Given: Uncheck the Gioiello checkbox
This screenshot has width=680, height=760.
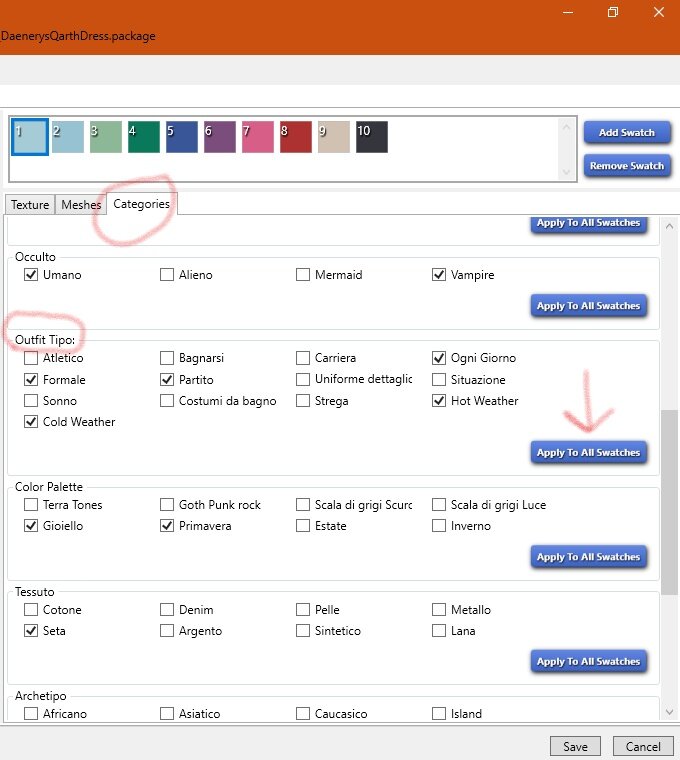Looking at the screenshot, I should (31, 526).
